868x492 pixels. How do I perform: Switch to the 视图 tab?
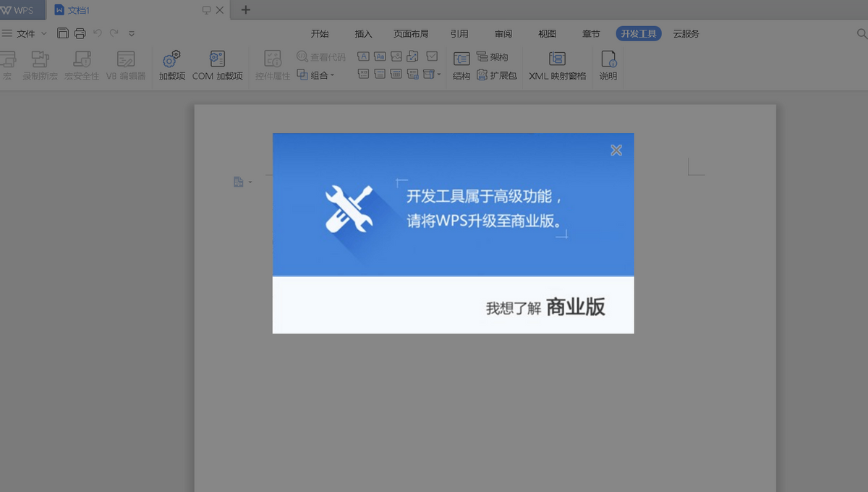pos(547,34)
